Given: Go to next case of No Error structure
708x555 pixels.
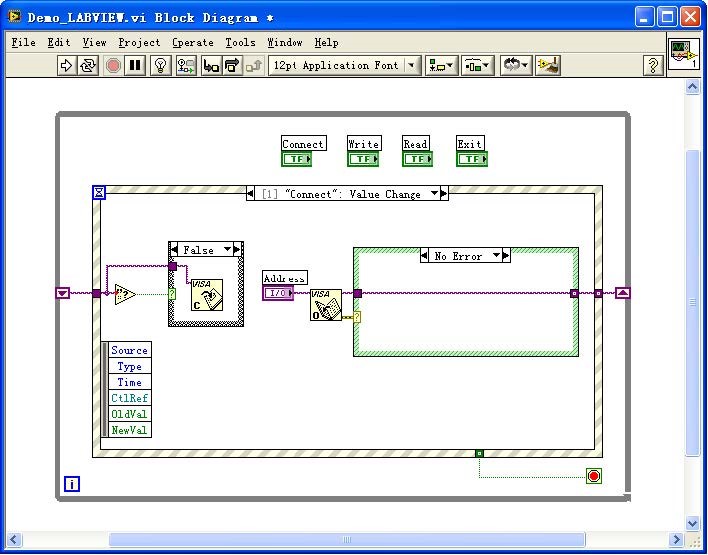Looking at the screenshot, I should (x=506, y=256).
